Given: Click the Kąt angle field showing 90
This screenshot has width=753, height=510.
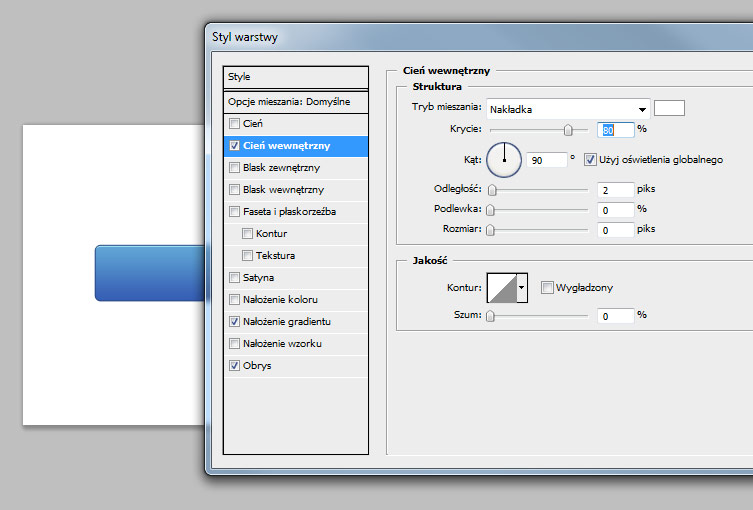Looking at the screenshot, I should point(547,160).
